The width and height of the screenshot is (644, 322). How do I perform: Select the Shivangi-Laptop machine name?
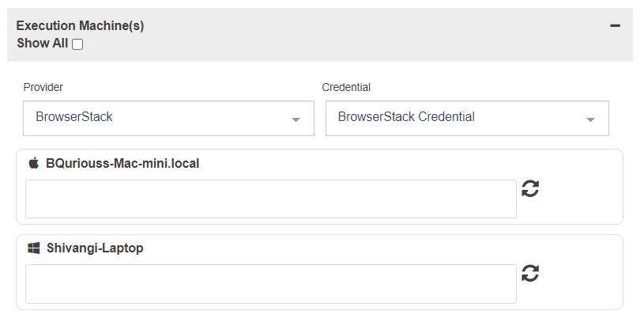[95, 248]
